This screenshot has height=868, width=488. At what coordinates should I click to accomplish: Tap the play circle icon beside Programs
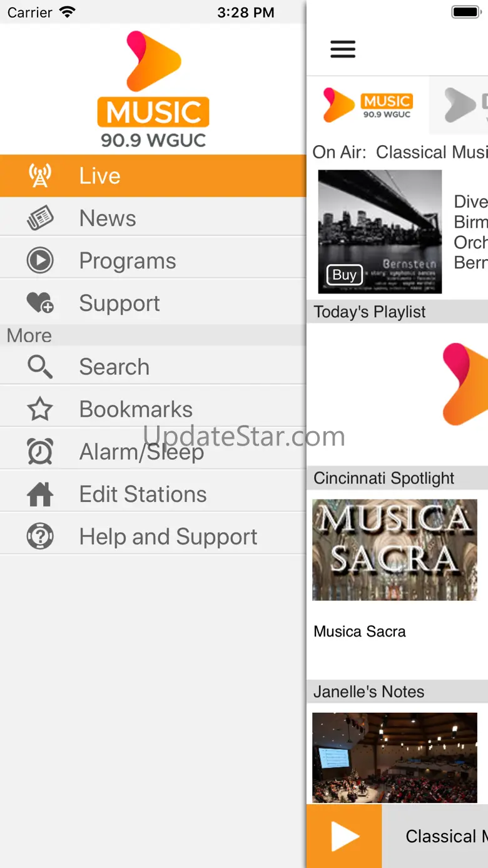point(40,261)
